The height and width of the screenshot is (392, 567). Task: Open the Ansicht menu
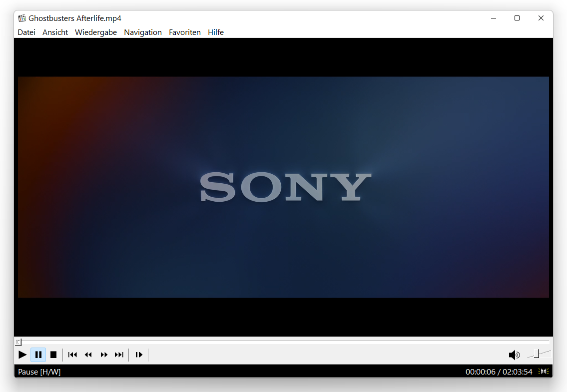tap(55, 32)
